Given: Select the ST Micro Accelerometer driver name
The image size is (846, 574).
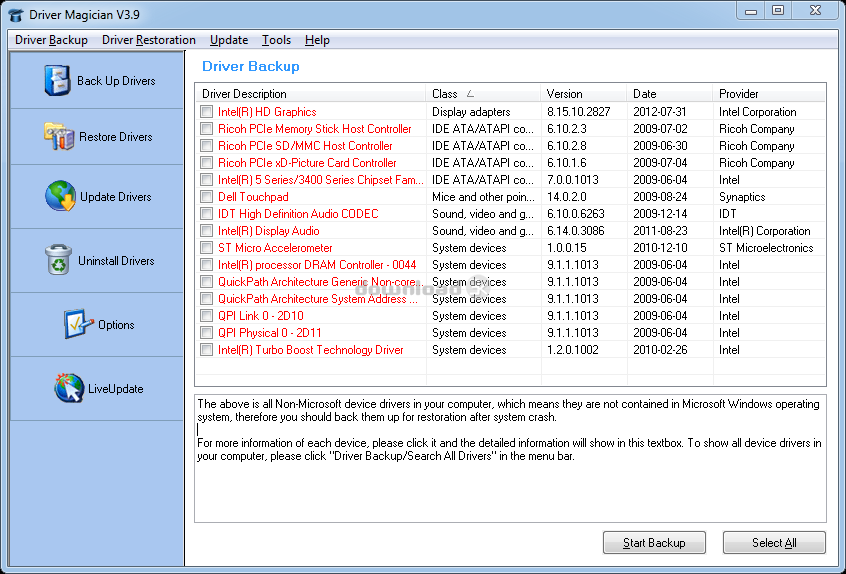Looking at the screenshot, I should click(x=275, y=248).
